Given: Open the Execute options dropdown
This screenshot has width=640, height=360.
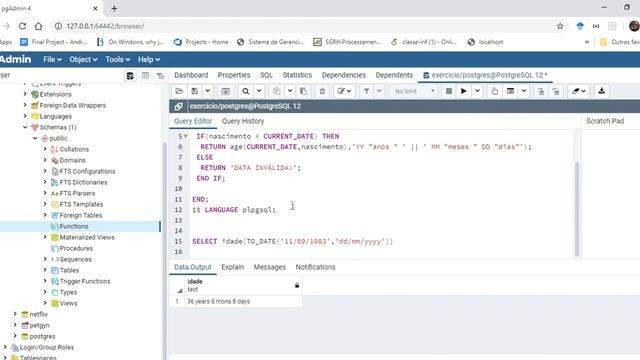Looking at the screenshot, I should click(477, 91).
